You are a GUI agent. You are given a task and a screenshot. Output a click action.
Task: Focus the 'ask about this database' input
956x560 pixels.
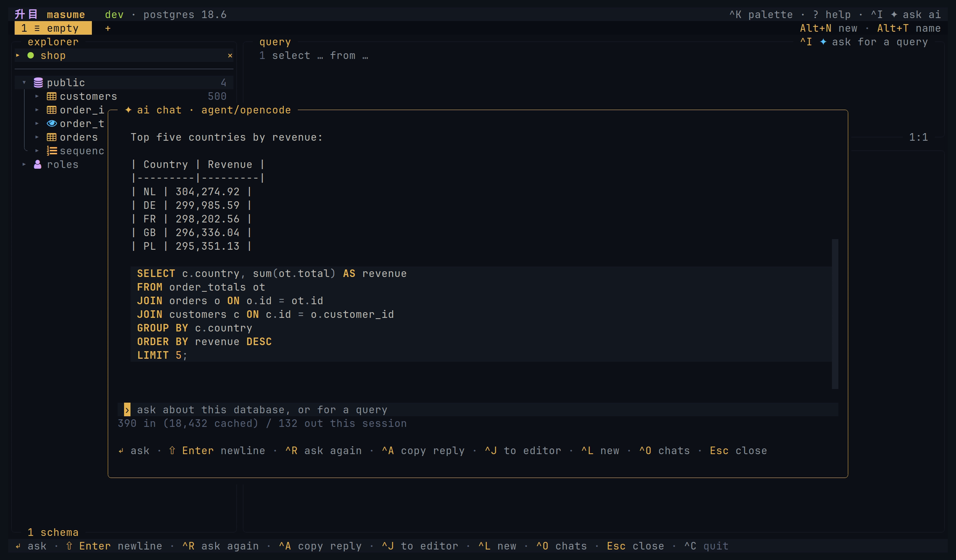pyautogui.click(x=478, y=410)
